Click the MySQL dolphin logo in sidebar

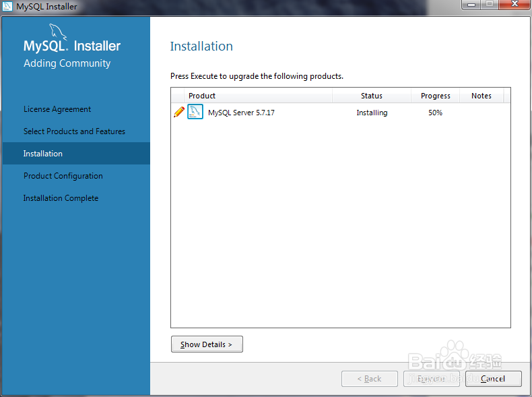[58, 32]
